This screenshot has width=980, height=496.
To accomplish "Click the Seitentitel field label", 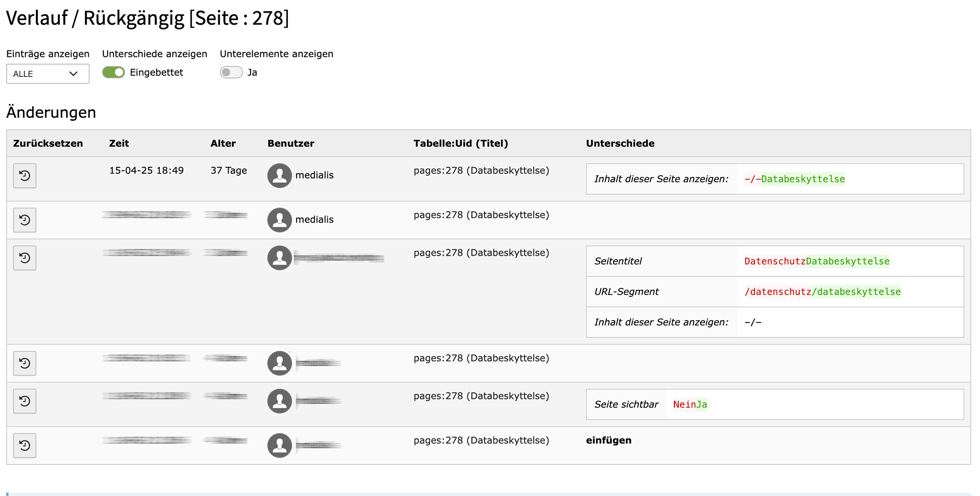I will pyautogui.click(x=618, y=261).
